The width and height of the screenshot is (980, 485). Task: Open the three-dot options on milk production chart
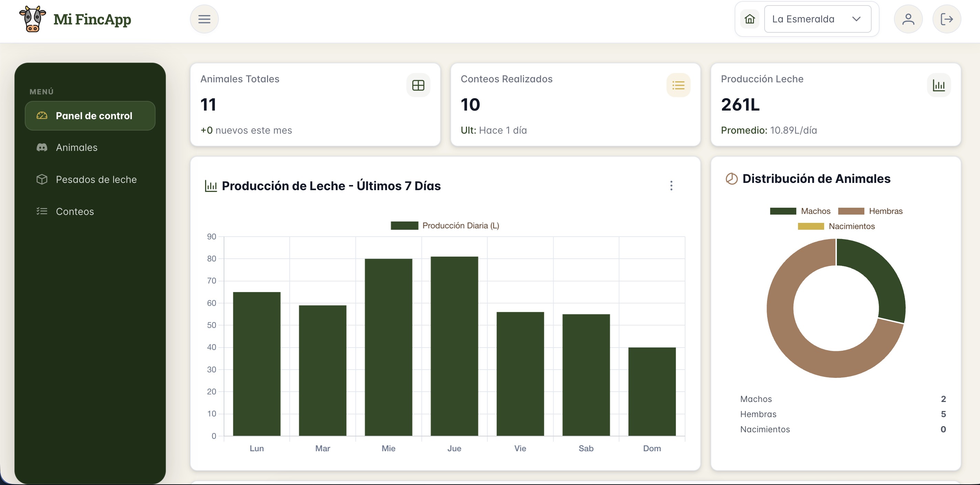click(671, 186)
